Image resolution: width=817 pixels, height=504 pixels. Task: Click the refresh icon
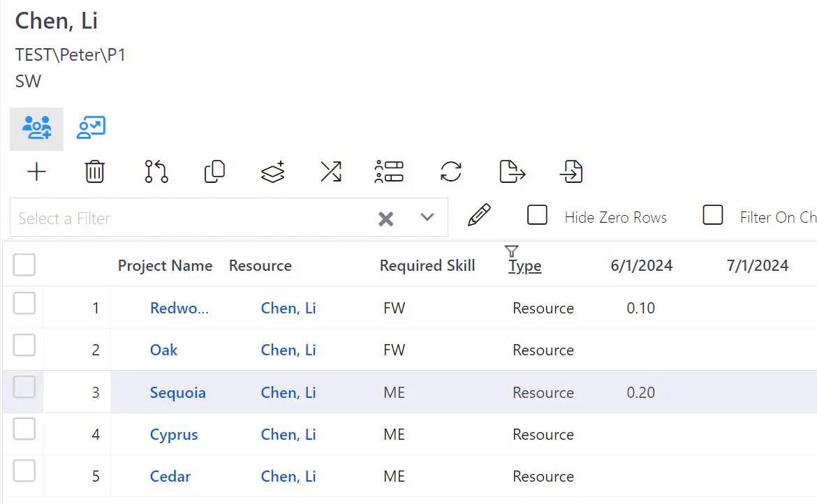tap(450, 172)
